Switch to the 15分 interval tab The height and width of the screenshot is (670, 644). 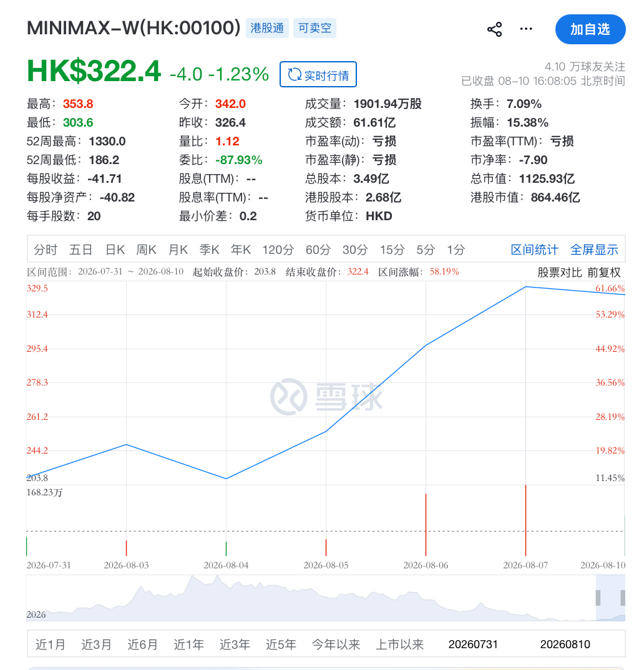click(x=392, y=250)
